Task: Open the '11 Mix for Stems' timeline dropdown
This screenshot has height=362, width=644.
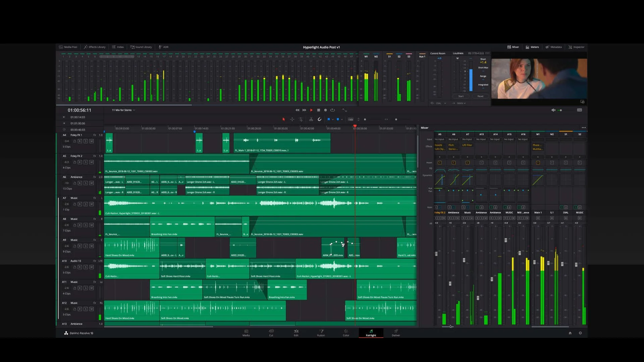Action: point(123,110)
